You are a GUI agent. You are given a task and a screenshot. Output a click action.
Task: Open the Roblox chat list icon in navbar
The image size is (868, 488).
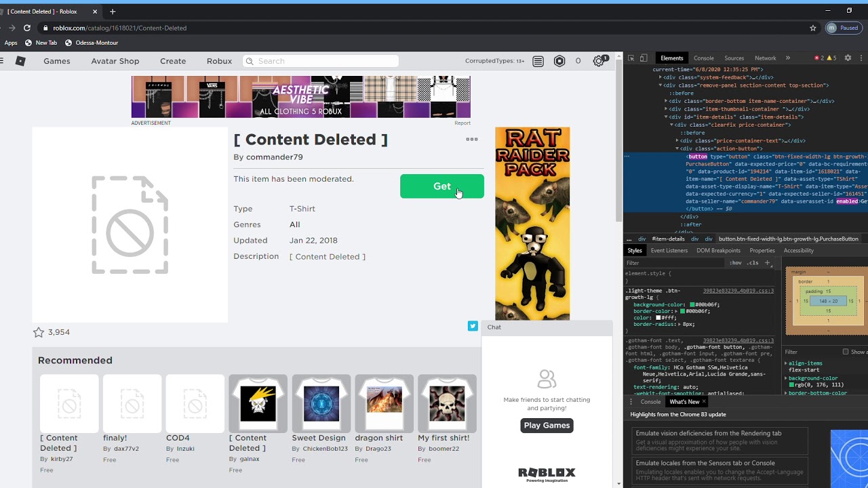click(x=538, y=61)
